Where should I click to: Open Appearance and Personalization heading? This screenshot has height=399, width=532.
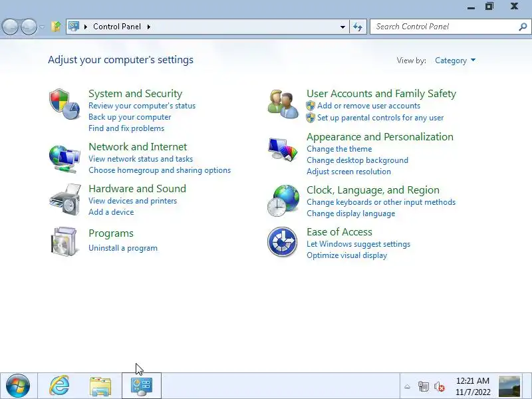click(380, 136)
